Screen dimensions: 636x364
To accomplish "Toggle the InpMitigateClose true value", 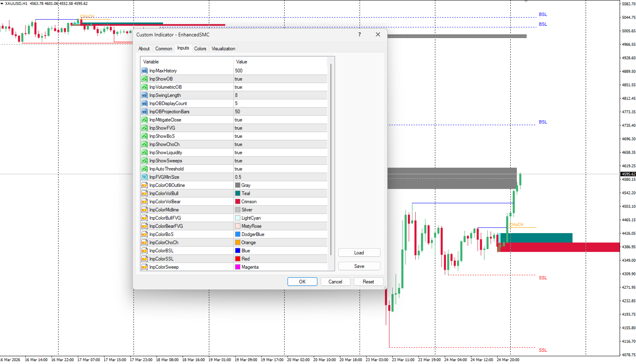I will (x=281, y=120).
